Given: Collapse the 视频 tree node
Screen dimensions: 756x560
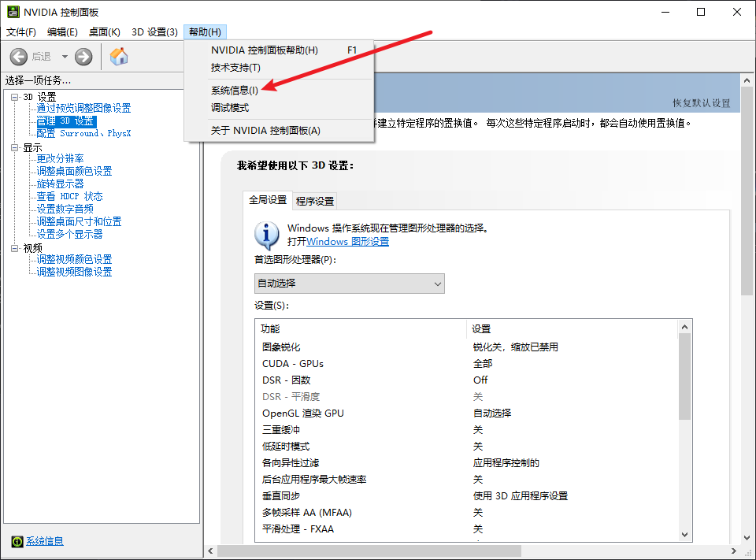Looking at the screenshot, I should (14, 248).
